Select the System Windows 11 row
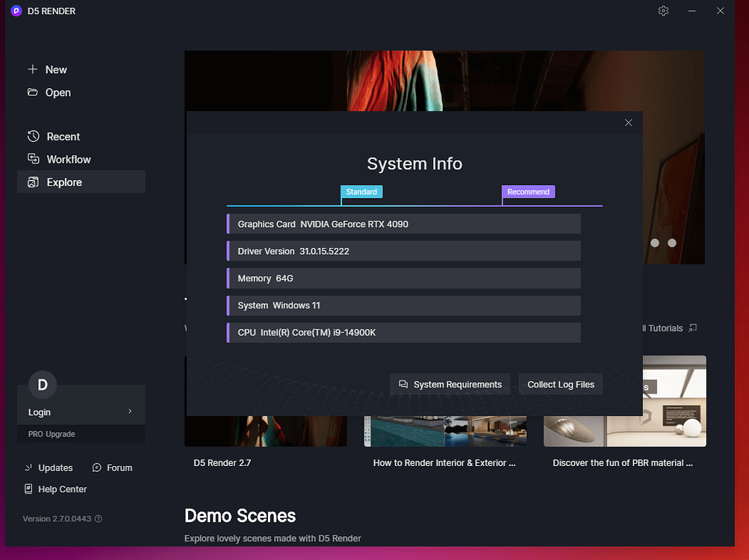 (404, 305)
